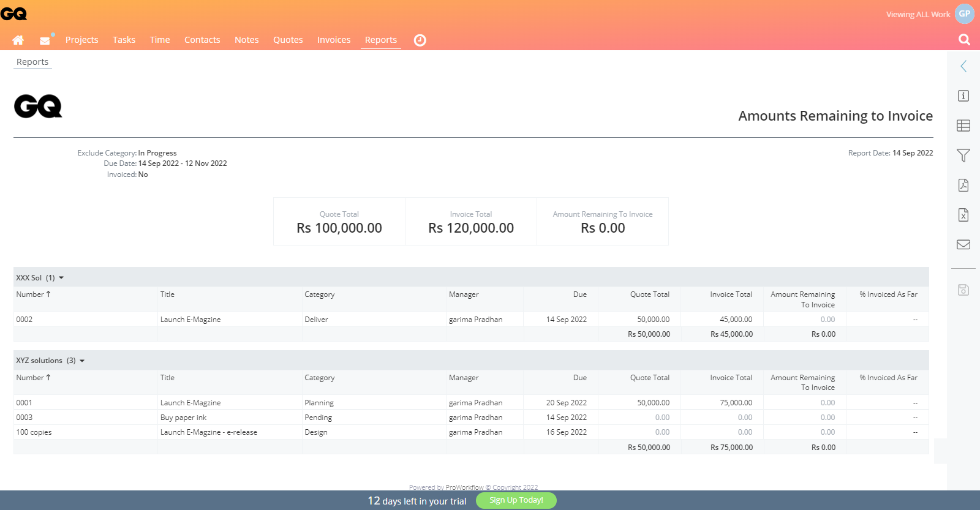
Task: Open quote number 0003
Action: pos(24,418)
